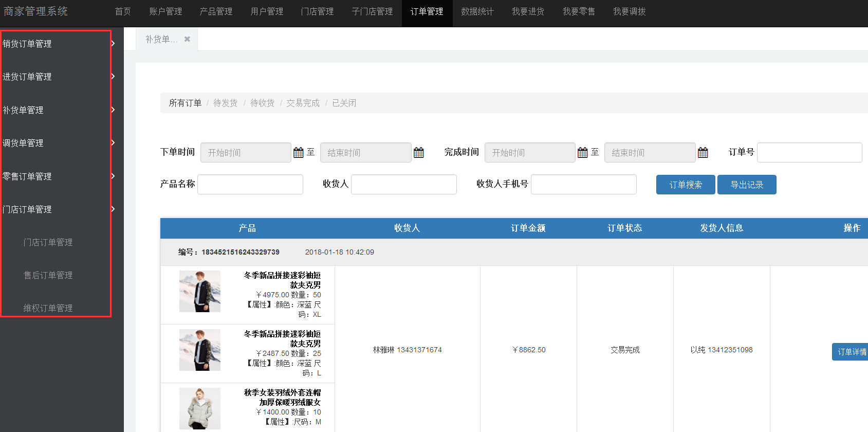Click 导出记录 button
Image resolution: width=868 pixels, height=432 pixels.
[x=747, y=185]
